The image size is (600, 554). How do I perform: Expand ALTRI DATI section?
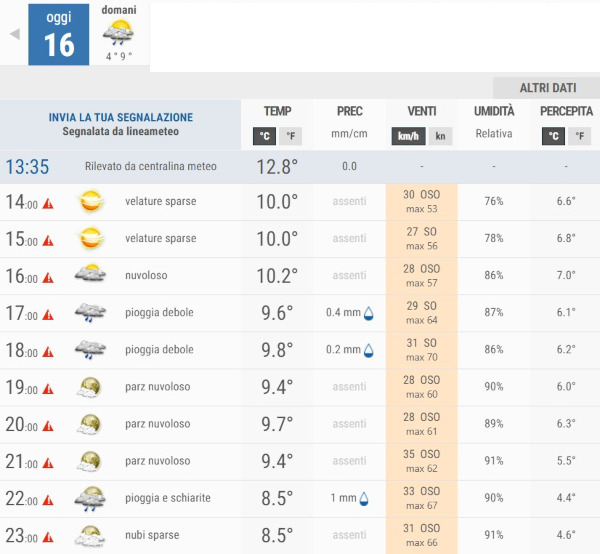pyautogui.click(x=546, y=87)
